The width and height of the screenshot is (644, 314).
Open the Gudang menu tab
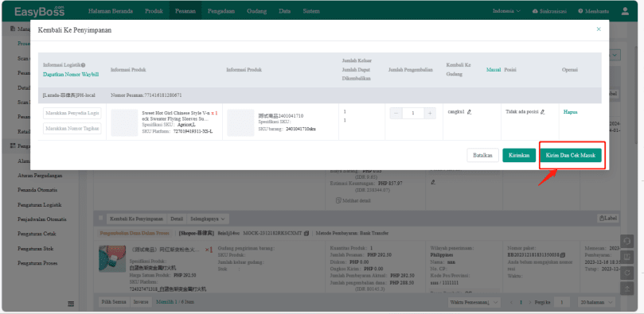[256, 11]
